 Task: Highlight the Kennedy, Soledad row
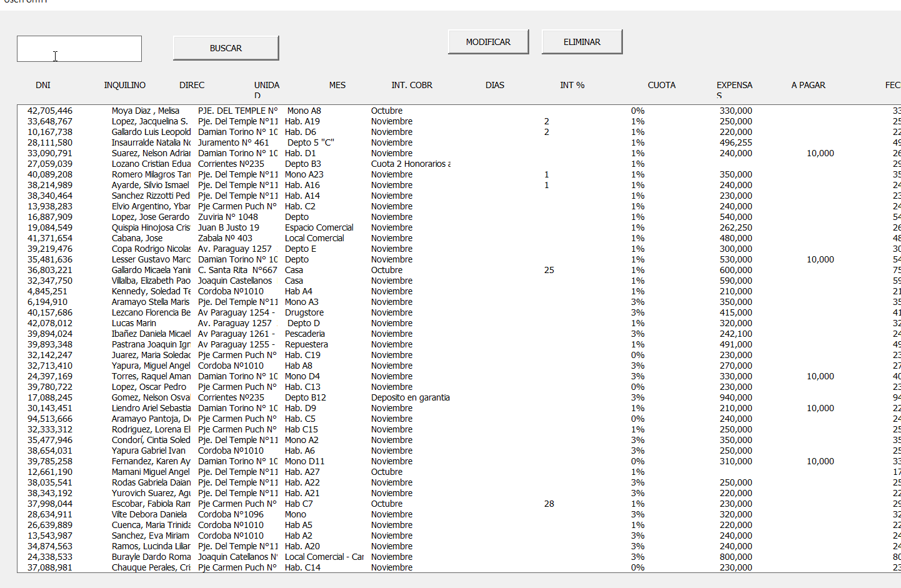click(x=151, y=291)
